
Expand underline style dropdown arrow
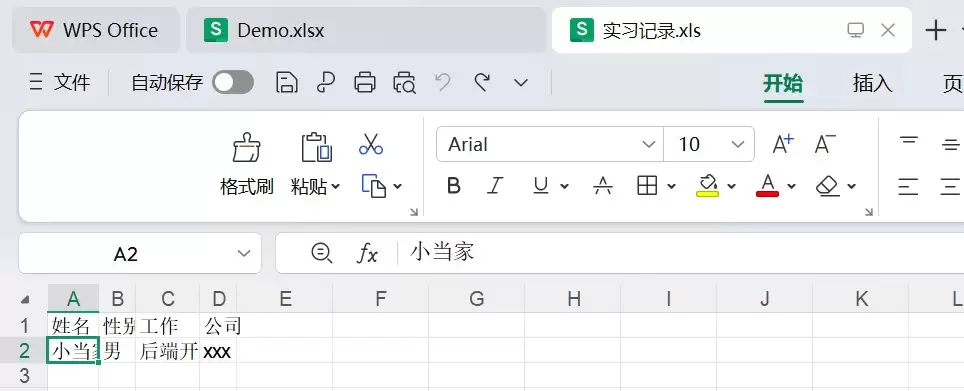(564, 186)
